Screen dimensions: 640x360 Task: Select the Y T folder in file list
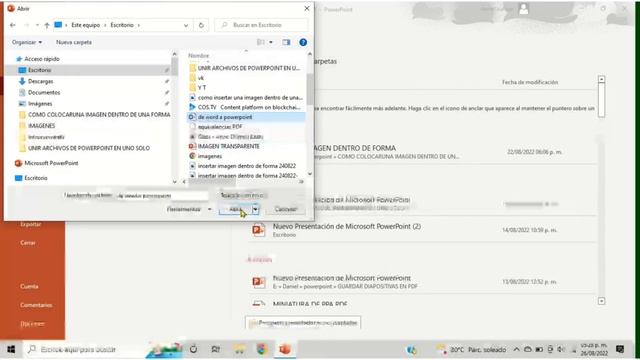point(202,88)
